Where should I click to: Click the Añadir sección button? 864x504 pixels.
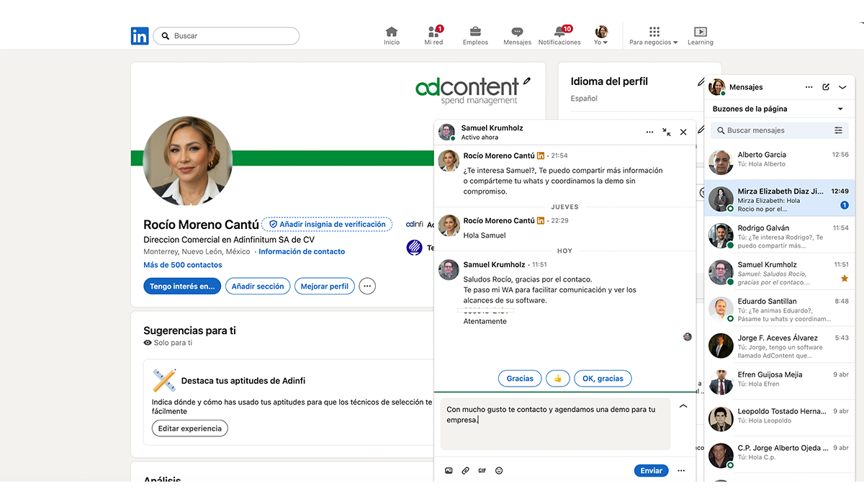[258, 287]
